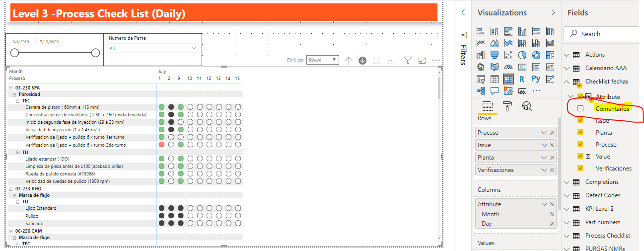
Task: Open the matrix visual more options ellipsis
Action: (x=436, y=60)
